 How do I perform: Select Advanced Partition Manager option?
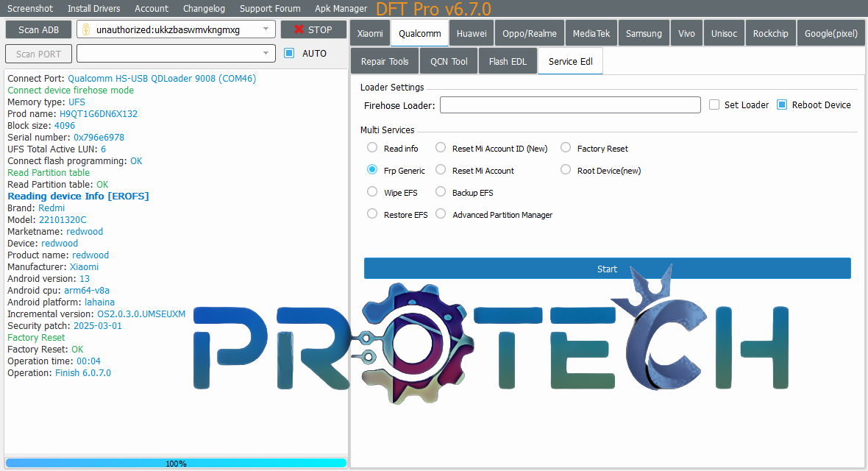coord(441,214)
